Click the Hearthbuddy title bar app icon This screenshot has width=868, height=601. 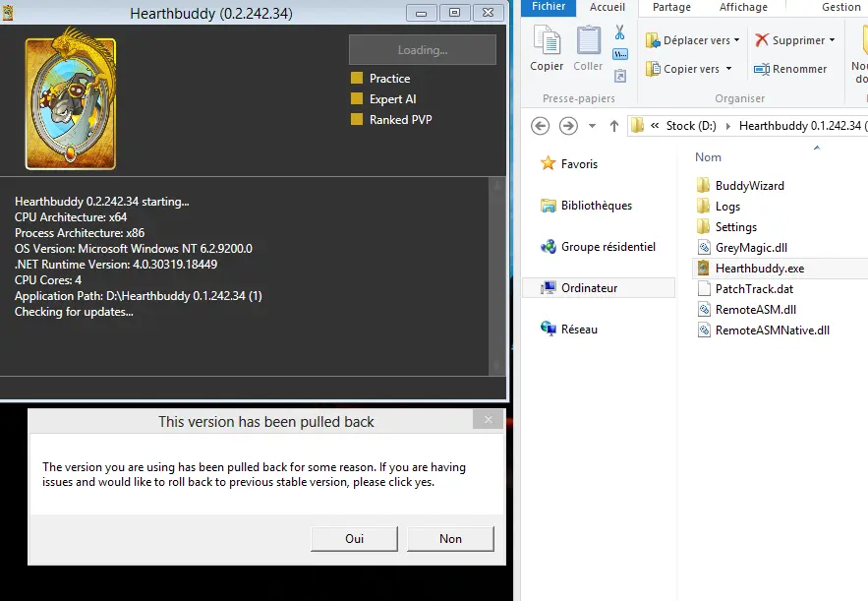coord(8,13)
